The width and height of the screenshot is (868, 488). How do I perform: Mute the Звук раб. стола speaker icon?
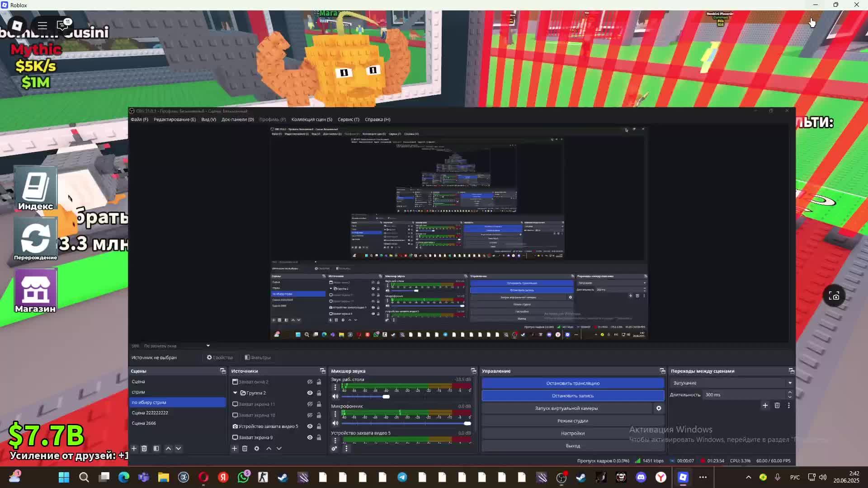point(335,396)
